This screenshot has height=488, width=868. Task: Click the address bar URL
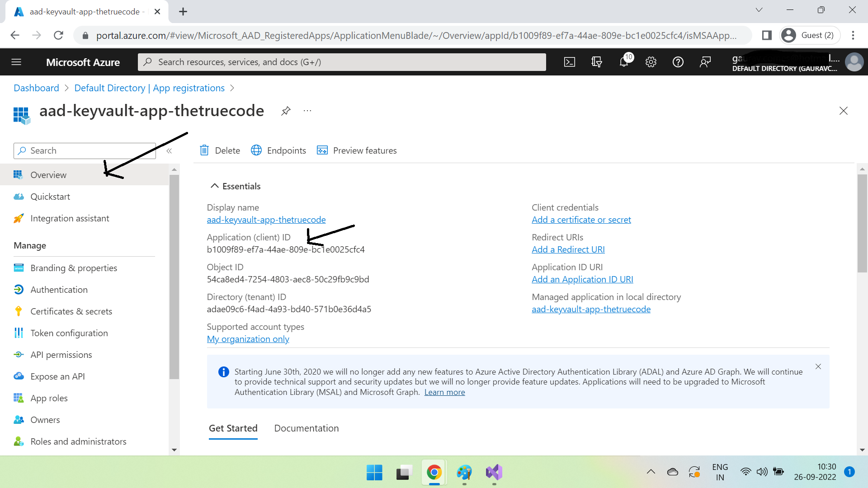point(416,35)
